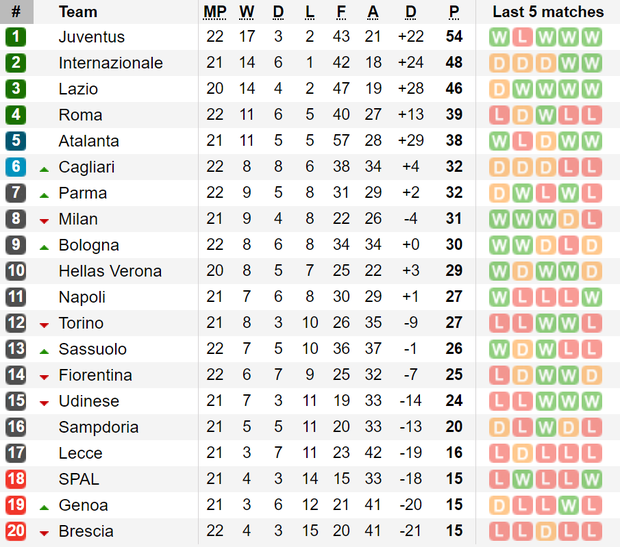Sort by the MP column header

pyautogui.click(x=215, y=12)
